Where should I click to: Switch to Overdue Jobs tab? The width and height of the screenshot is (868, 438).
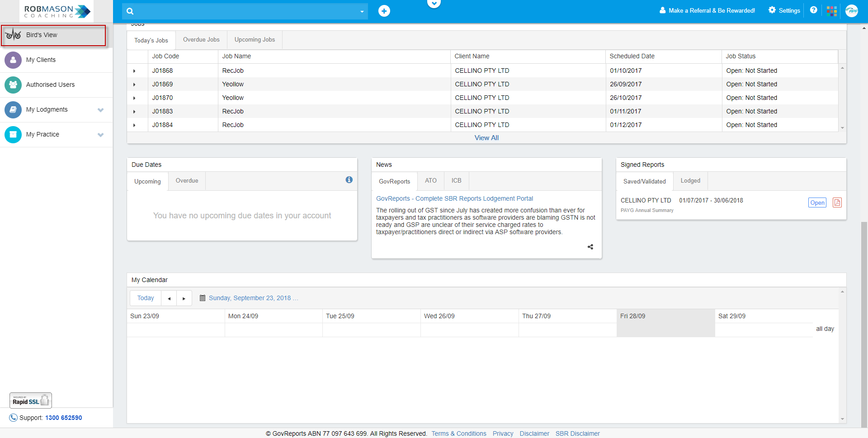201,40
